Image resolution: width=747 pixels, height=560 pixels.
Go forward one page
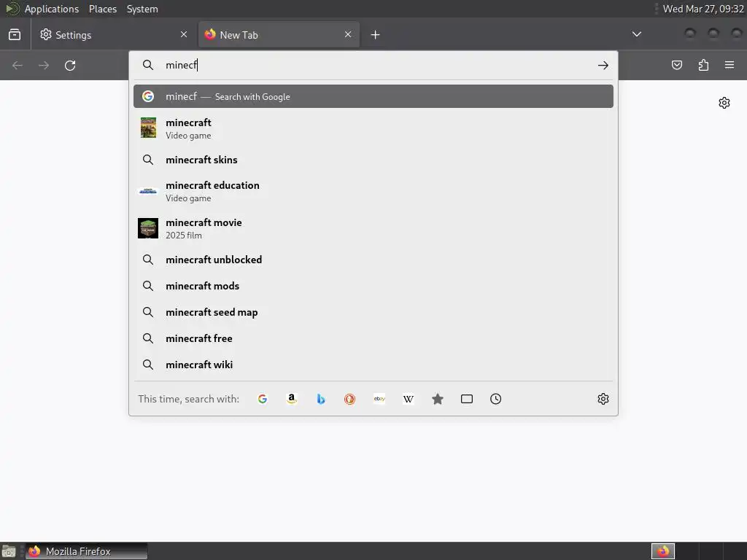(44, 65)
